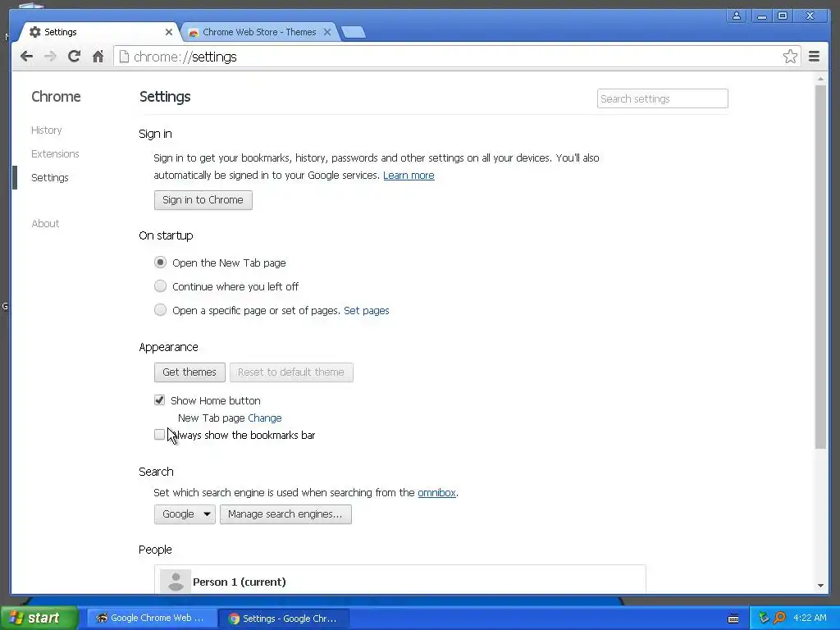Viewport: 840px width, 630px height.
Task: Switch to Google Chrome Web taskbar window
Action: (x=152, y=619)
